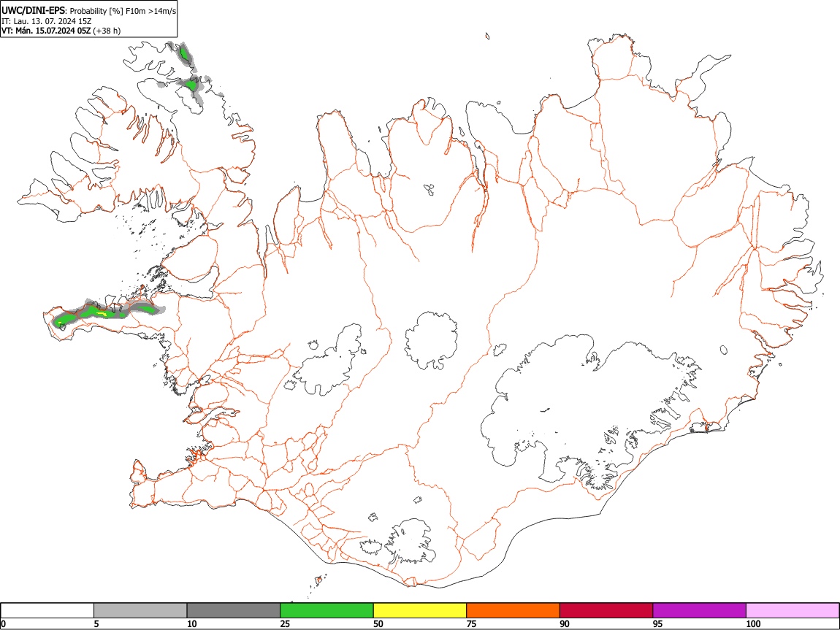
Task: Click the 'IT: Lau. 13. 07. 2024 15Z' line
Action: tap(47, 21)
